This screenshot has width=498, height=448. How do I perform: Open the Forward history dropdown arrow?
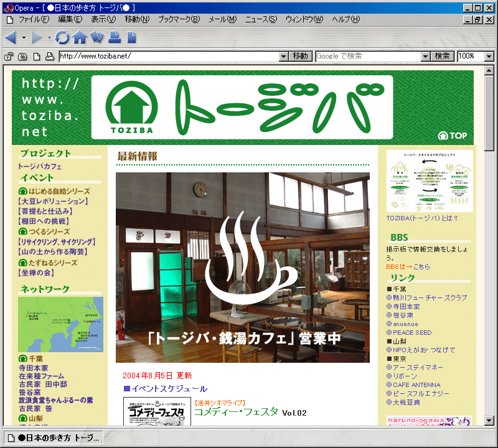[x=49, y=38]
